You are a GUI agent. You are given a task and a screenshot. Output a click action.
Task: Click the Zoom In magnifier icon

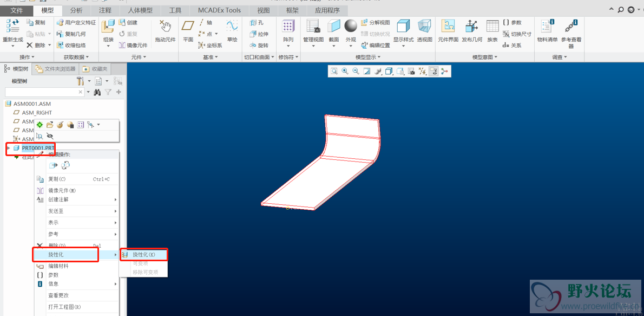(345, 71)
